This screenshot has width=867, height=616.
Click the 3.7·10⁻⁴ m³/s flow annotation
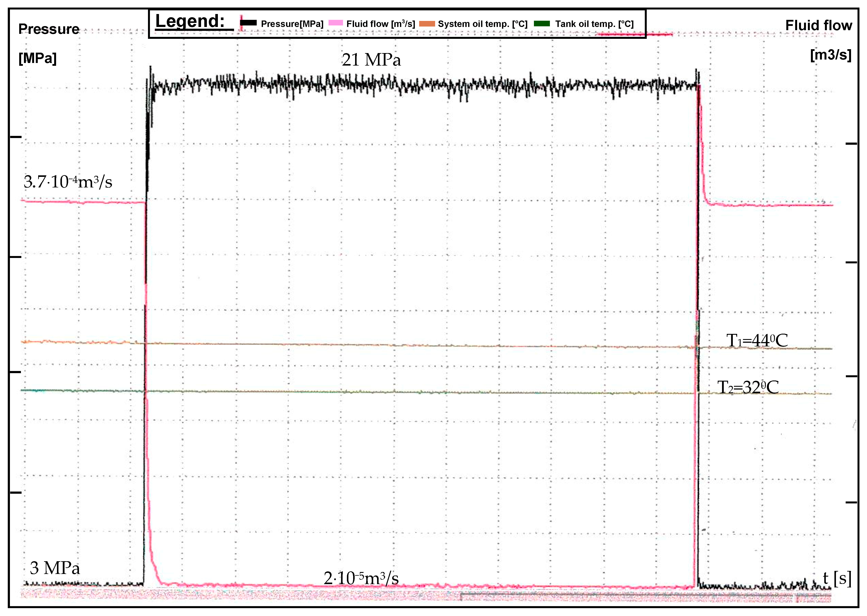coord(68,182)
